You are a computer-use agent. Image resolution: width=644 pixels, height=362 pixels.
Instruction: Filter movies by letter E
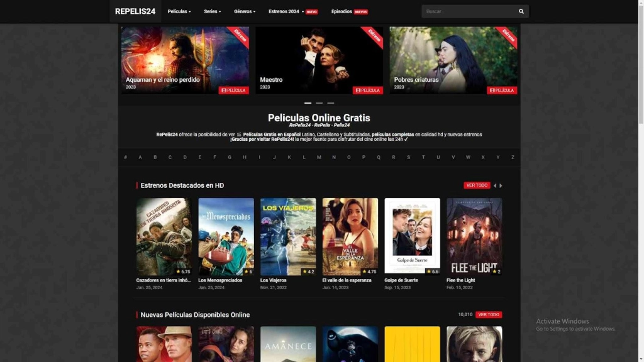click(x=200, y=157)
